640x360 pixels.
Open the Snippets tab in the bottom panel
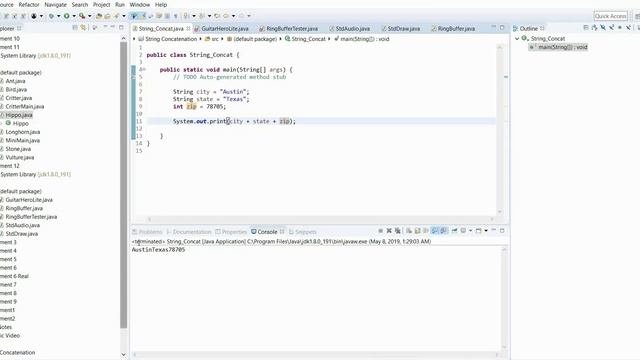302,232
